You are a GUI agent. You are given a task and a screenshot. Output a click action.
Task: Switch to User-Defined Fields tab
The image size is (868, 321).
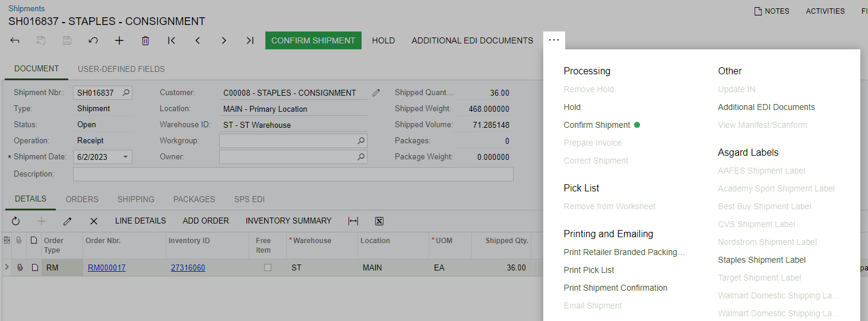coord(121,69)
